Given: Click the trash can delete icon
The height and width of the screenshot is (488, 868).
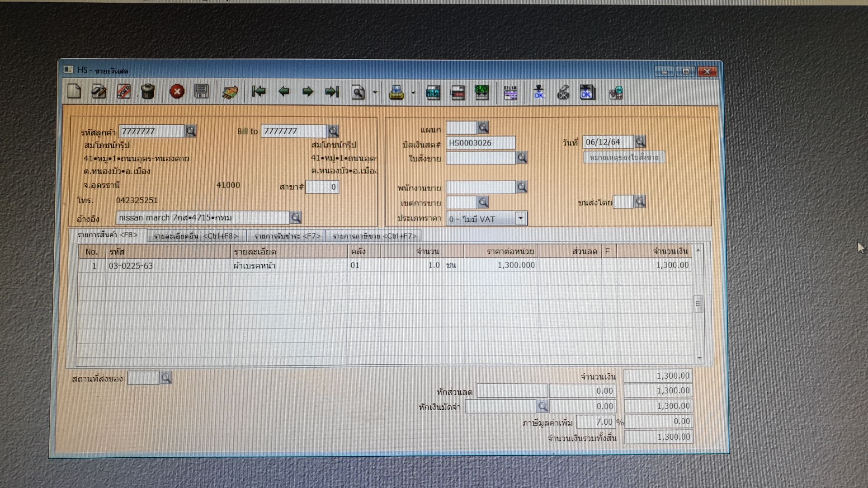Looking at the screenshot, I should click(148, 92).
